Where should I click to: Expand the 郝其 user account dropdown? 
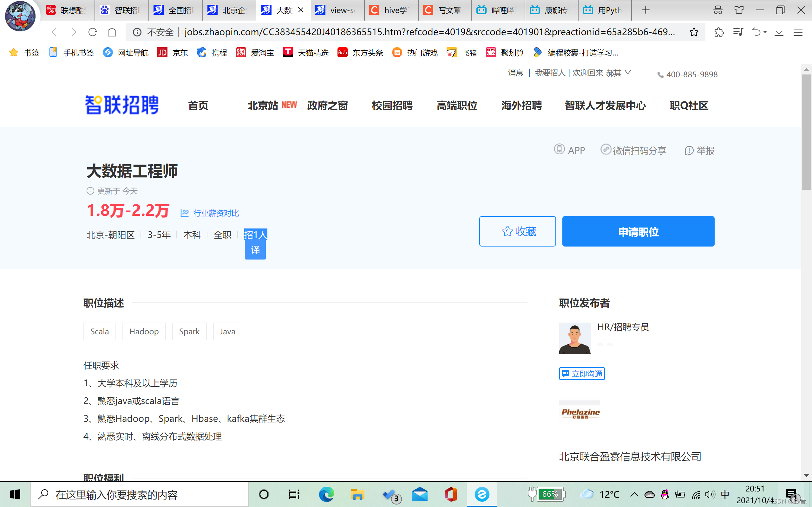(628, 73)
